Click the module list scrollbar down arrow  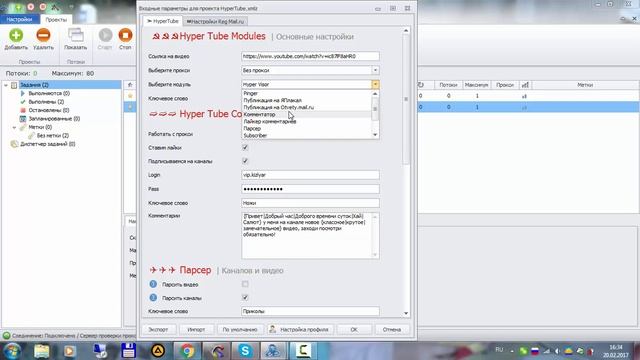tap(375, 135)
